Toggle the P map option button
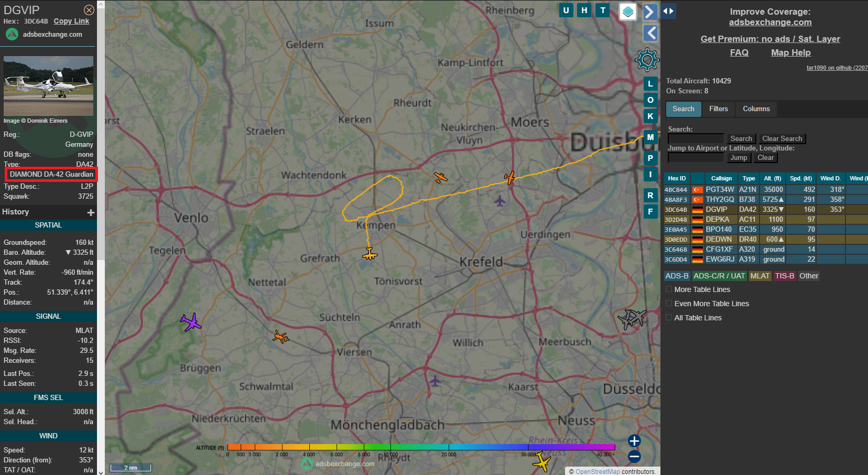 [x=650, y=158]
